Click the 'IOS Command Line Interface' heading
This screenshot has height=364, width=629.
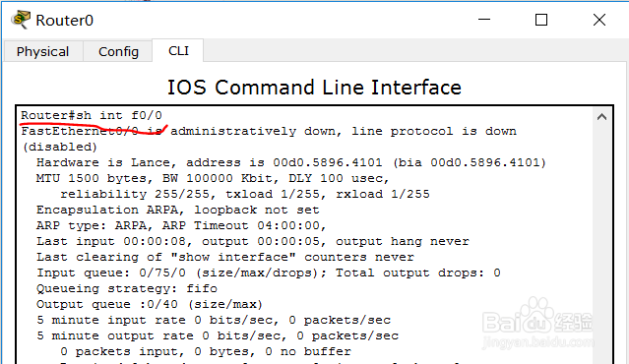point(314,88)
